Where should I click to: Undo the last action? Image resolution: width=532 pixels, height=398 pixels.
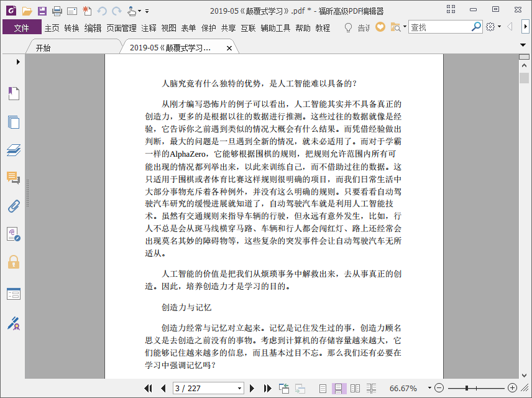pos(102,11)
